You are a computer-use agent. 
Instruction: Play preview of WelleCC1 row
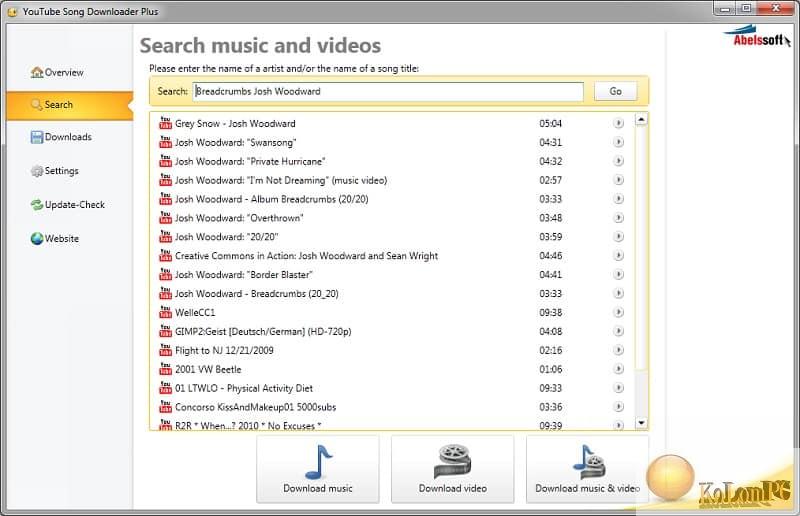pos(618,312)
